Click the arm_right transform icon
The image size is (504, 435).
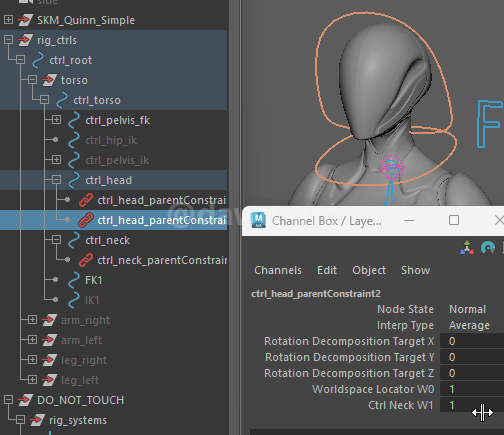[50, 320]
